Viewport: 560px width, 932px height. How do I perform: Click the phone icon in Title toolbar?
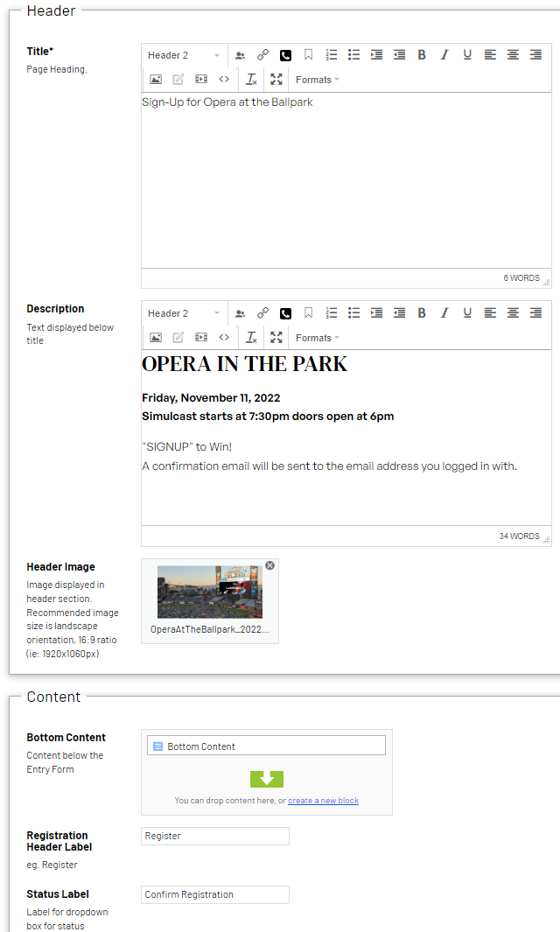[x=286, y=55]
